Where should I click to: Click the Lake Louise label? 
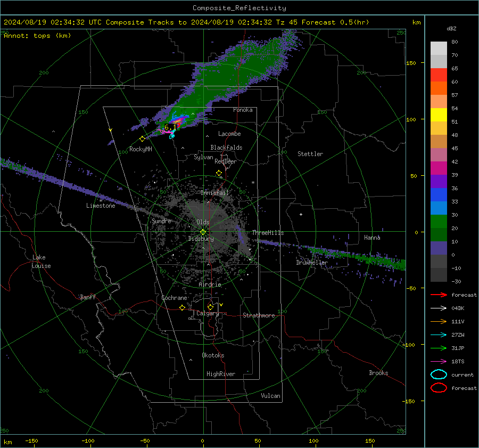click(x=42, y=262)
